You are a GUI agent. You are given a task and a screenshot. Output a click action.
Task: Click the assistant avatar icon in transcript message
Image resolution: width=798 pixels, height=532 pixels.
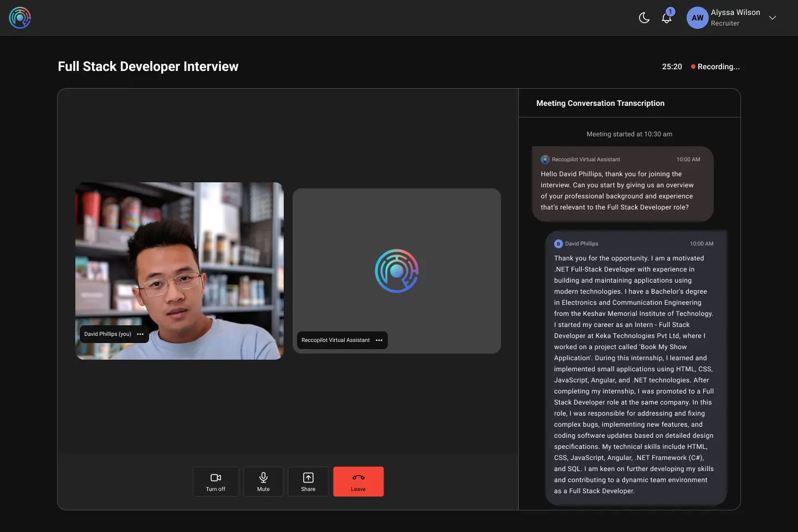[545, 160]
